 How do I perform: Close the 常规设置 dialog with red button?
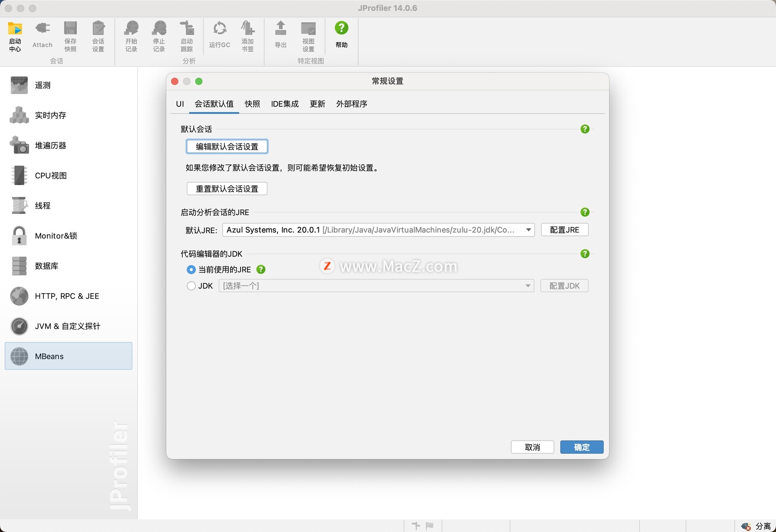[x=175, y=81]
